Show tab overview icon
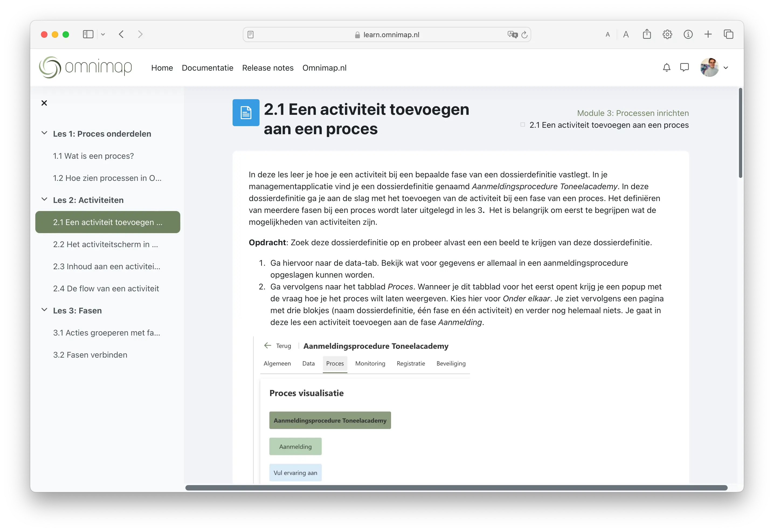The height and width of the screenshot is (532, 774). 728,34
